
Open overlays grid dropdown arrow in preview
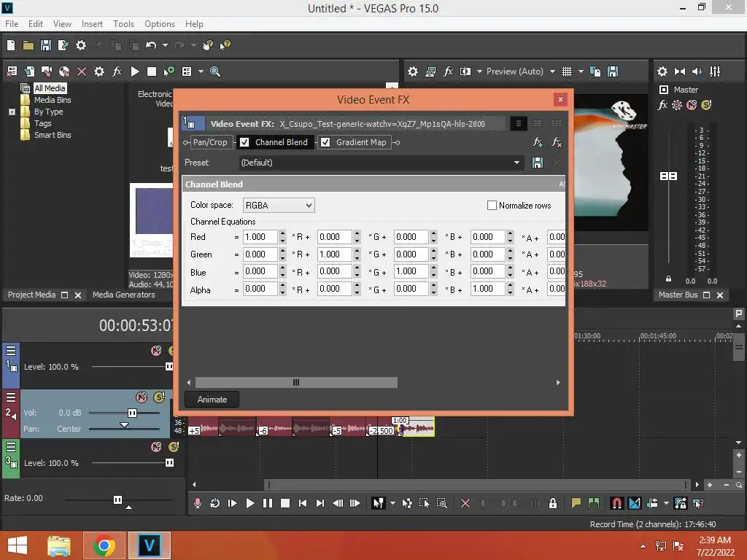[581, 71]
